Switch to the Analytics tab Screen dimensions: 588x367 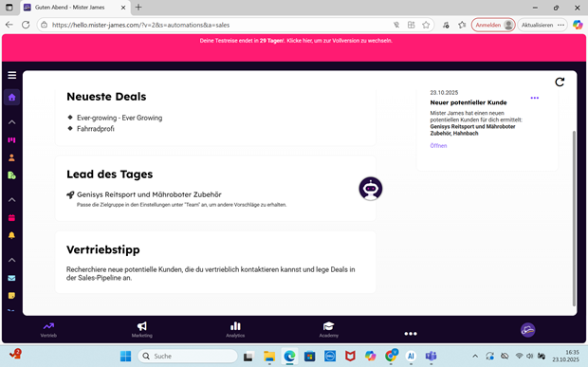pos(235,330)
